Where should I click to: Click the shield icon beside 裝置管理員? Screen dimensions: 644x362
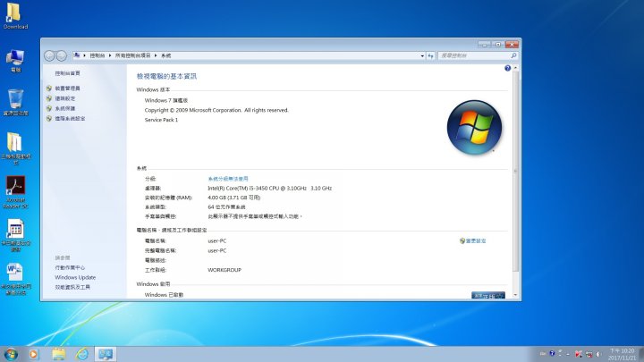point(49,88)
